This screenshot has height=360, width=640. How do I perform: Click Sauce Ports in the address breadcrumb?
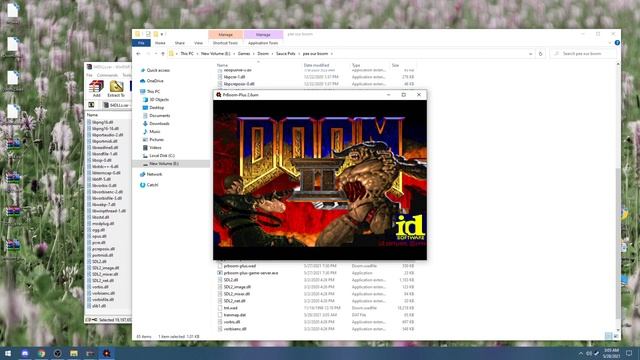click(286, 53)
